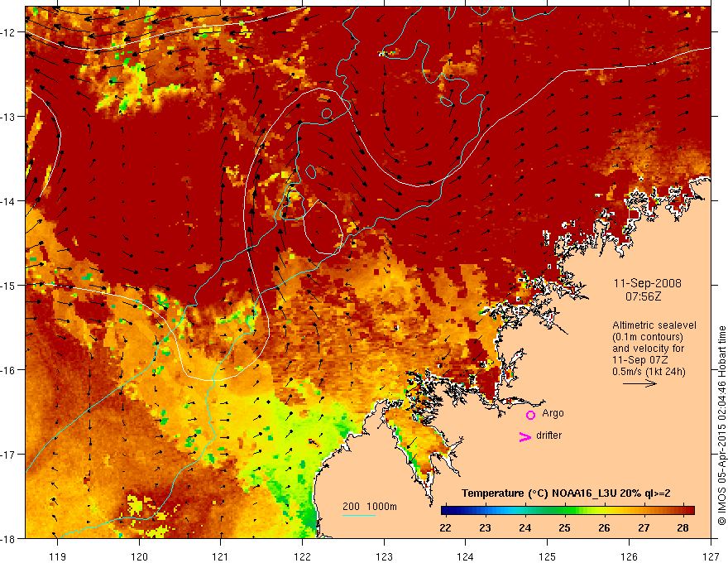Click the magenta drifter arrowhead legend symbol
Viewport: 728px width, 563px height.
[525, 436]
